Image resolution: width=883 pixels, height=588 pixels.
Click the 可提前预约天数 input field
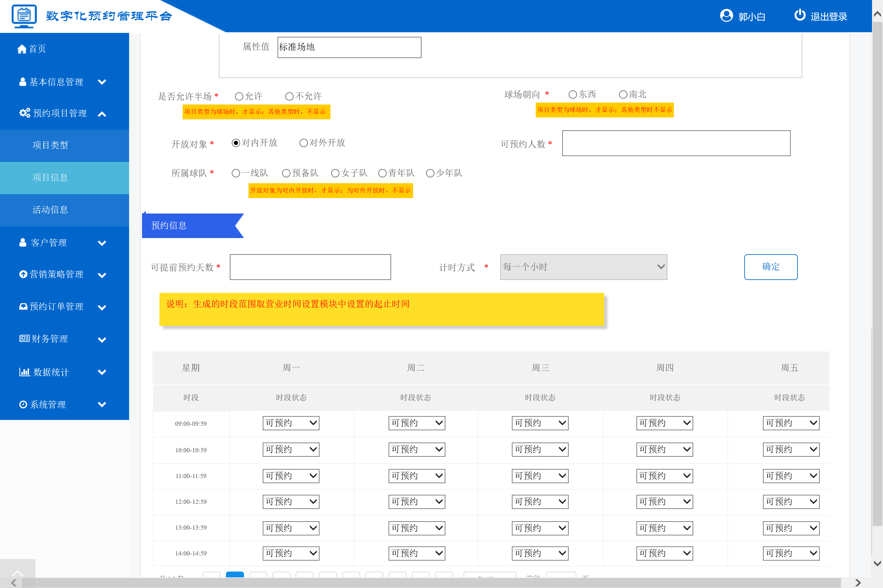[x=310, y=267]
